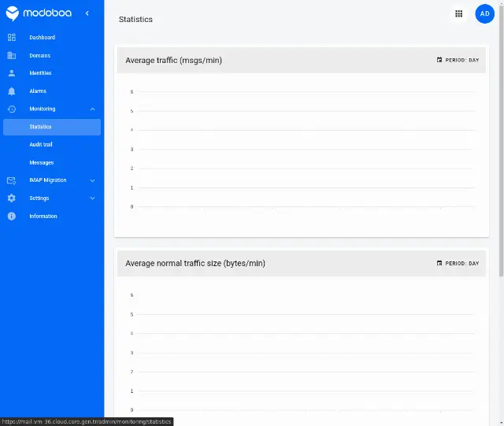
Task: Open the apps grid menu icon
Action: 458,13
